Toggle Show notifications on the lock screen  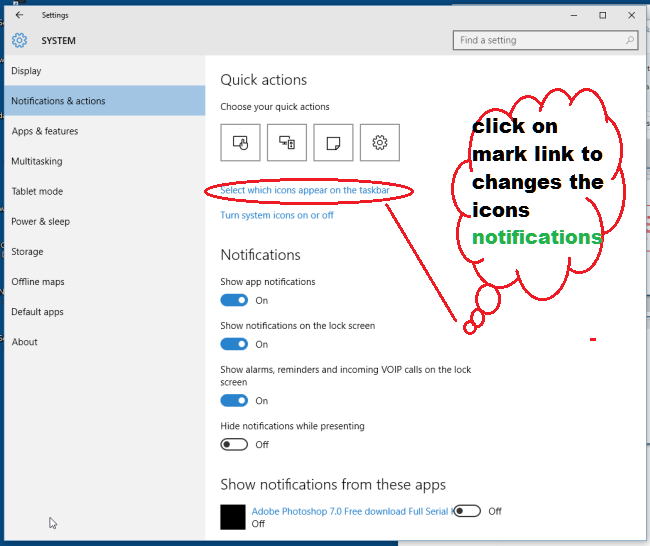[x=234, y=344]
